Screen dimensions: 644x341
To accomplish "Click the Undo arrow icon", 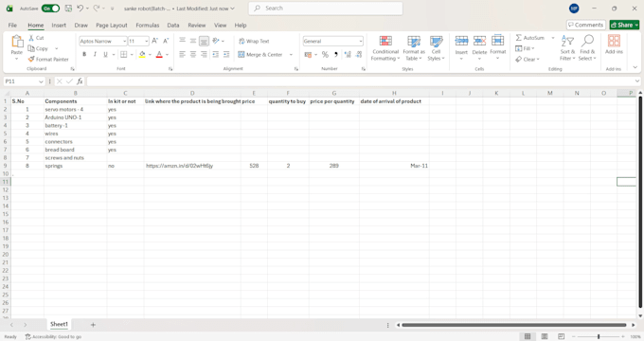I will (80, 9).
